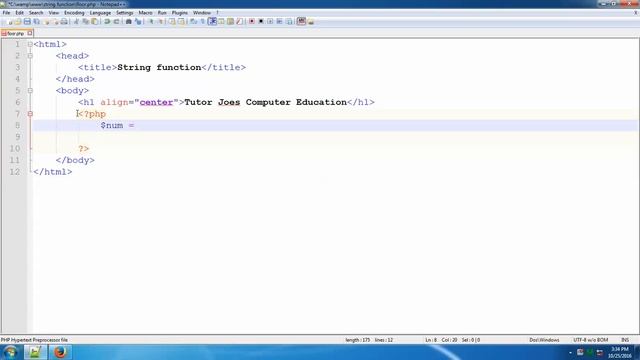The height and width of the screenshot is (360, 640).
Task: Open the Search menu
Action: click(36, 13)
